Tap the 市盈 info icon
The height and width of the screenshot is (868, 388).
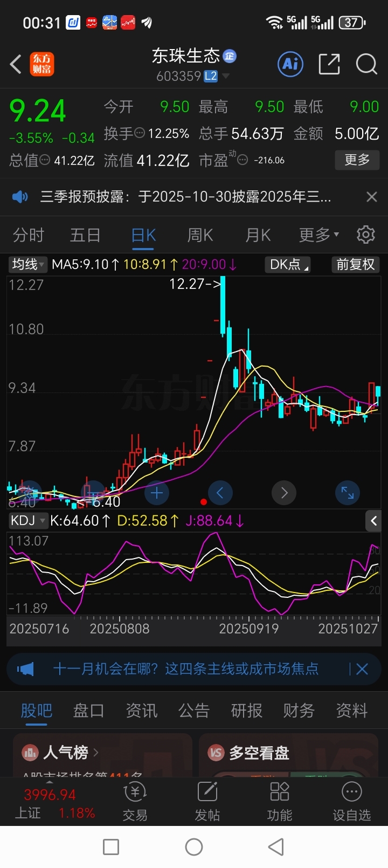pos(243,160)
